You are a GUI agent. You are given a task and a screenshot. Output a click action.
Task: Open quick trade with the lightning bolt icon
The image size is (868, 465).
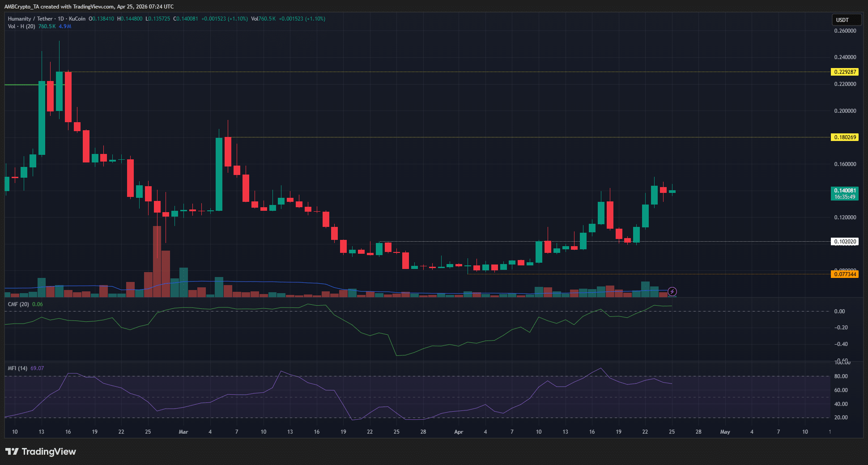pos(672,291)
